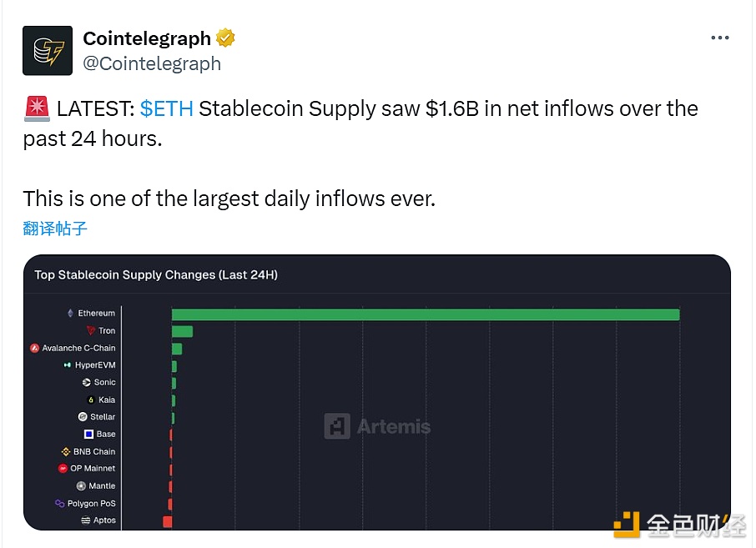Click the green Ethereum inflow bar

[x=426, y=314]
